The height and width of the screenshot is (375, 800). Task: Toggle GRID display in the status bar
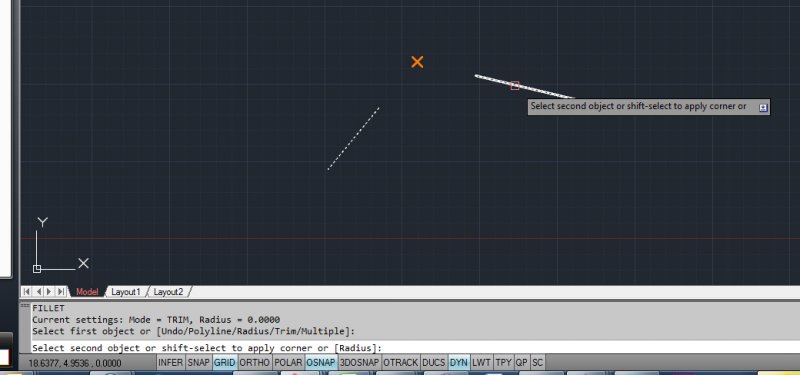pyautogui.click(x=224, y=363)
